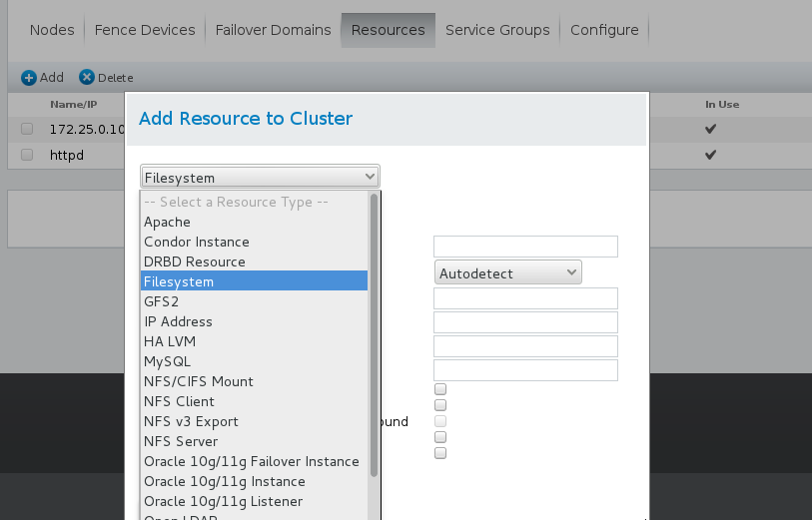
Task: Click the Name/IP column header
Action: [74, 105]
